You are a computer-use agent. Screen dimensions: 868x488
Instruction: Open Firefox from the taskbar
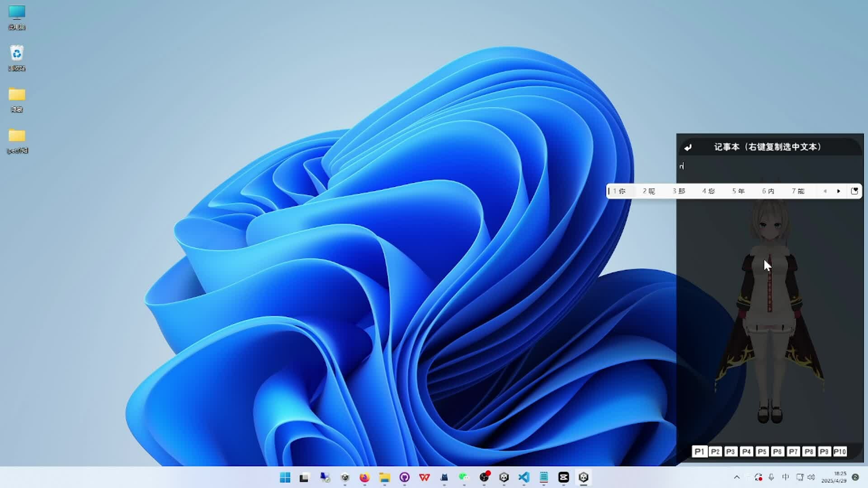click(x=364, y=477)
